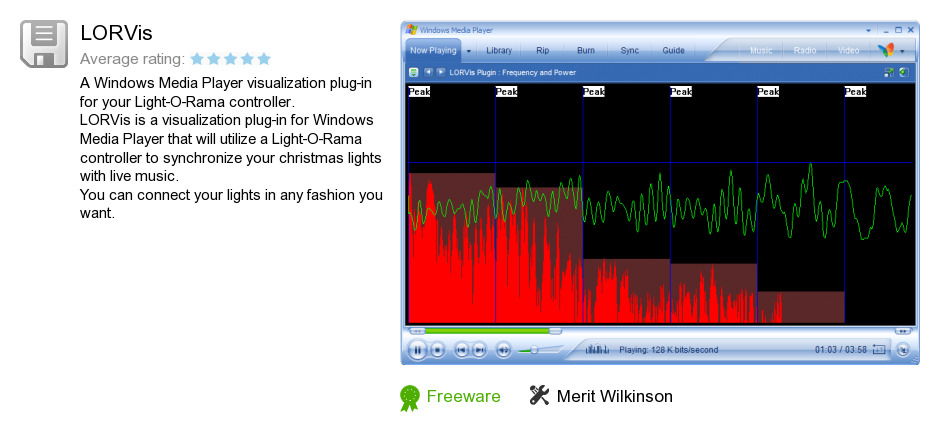Click the MSN butterfly logo

point(886,50)
